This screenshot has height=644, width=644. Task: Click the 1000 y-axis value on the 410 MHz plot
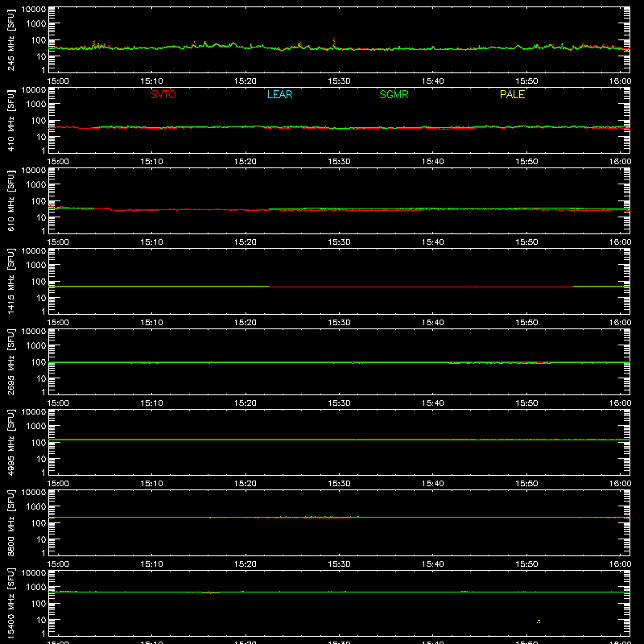(x=36, y=105)
